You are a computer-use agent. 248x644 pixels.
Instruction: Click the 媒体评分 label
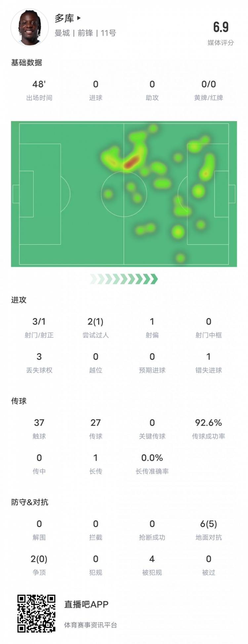221,43
